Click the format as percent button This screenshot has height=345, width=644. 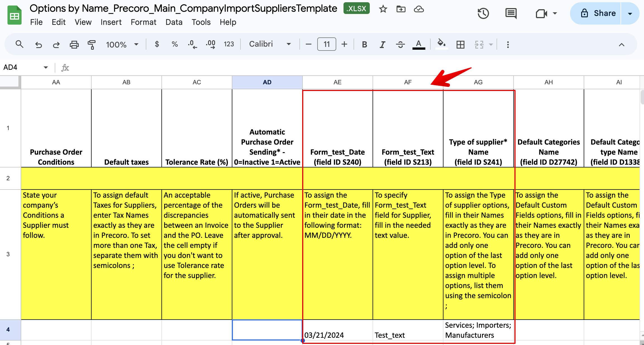tap(175, 44)
